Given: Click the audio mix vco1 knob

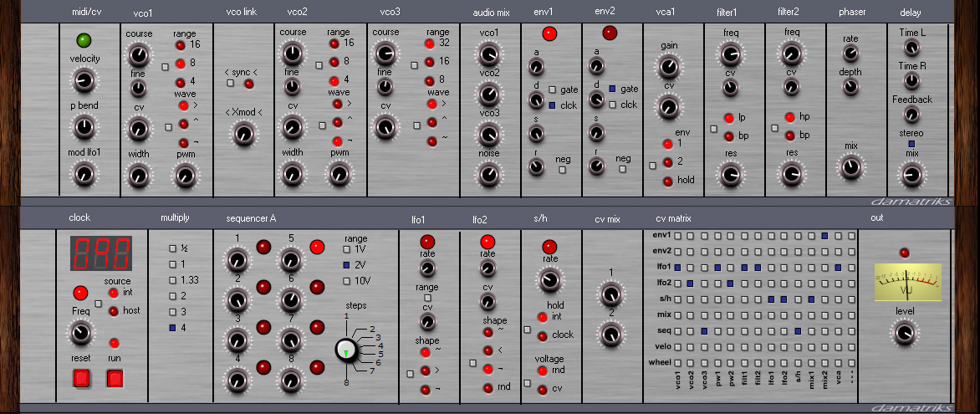Looking at the screenshot, I should (489, 55).
